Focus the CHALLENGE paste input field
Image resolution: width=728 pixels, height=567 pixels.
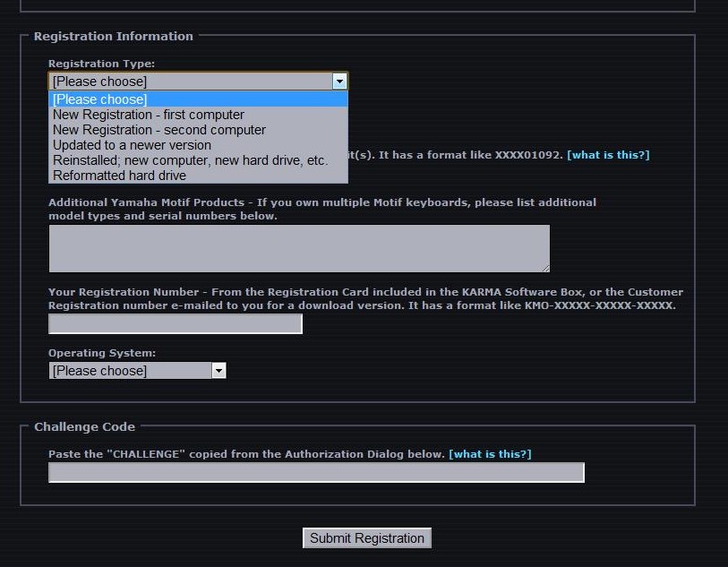tap(316, 472)
